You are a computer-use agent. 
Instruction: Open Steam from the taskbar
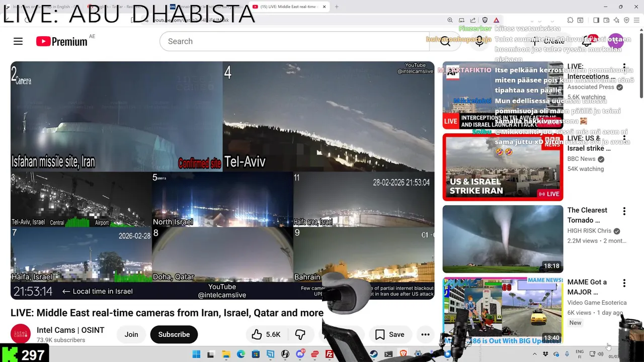click(x=374, y=354)
